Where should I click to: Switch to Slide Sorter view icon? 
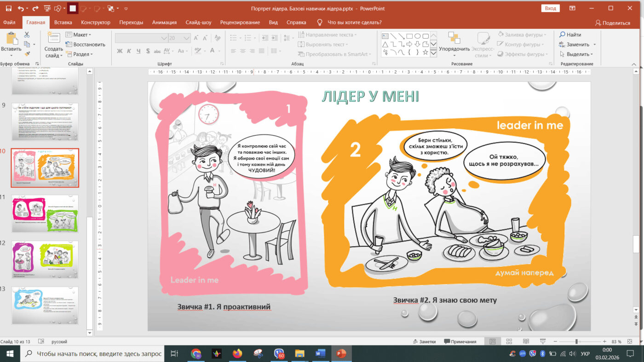click(x=509, y=342)
